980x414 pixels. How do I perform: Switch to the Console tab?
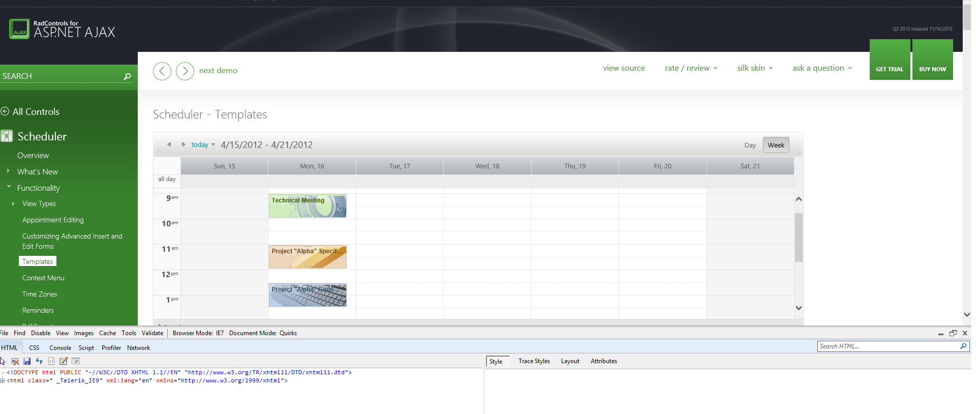[60, 348]
